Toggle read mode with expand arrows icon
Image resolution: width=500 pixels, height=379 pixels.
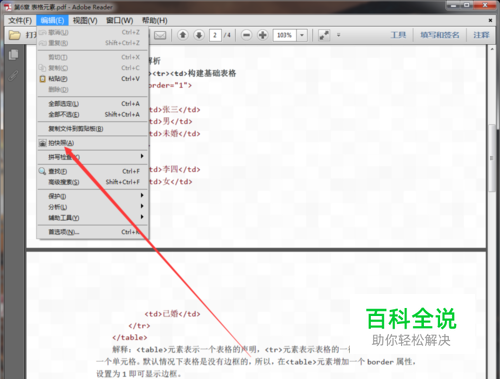point(324,35)
